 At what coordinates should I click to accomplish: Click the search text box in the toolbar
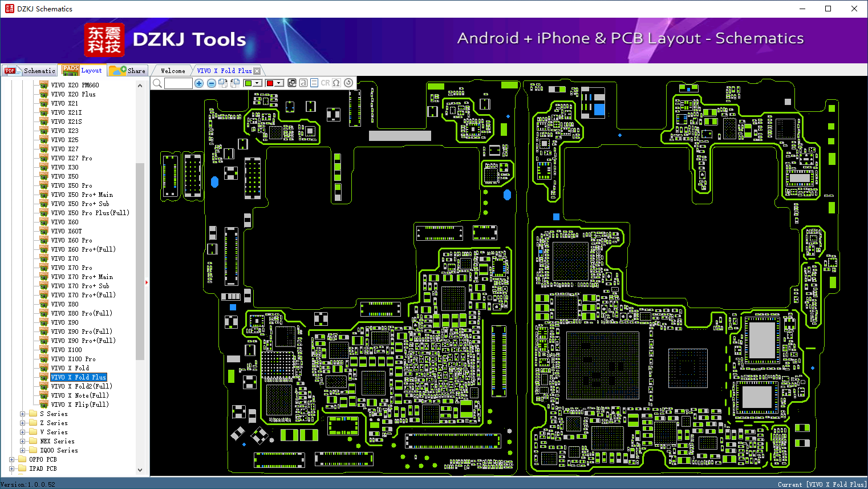(179, 83)
